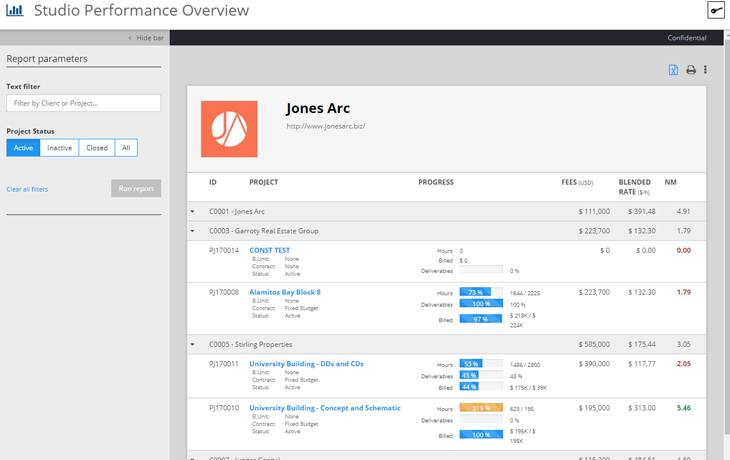730x460 pixels.
Task: Select All project status
Action: coord(126,148)
